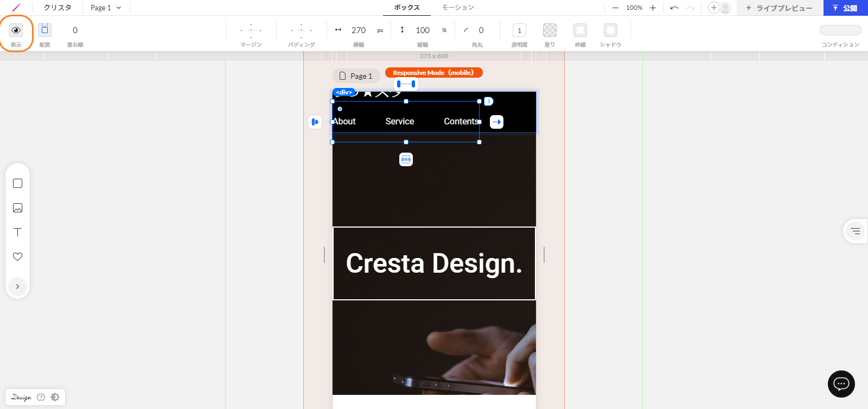Select the text tool in left toolbar
The width and height of the screenshot is (868, 409).
tap(17, 232)
